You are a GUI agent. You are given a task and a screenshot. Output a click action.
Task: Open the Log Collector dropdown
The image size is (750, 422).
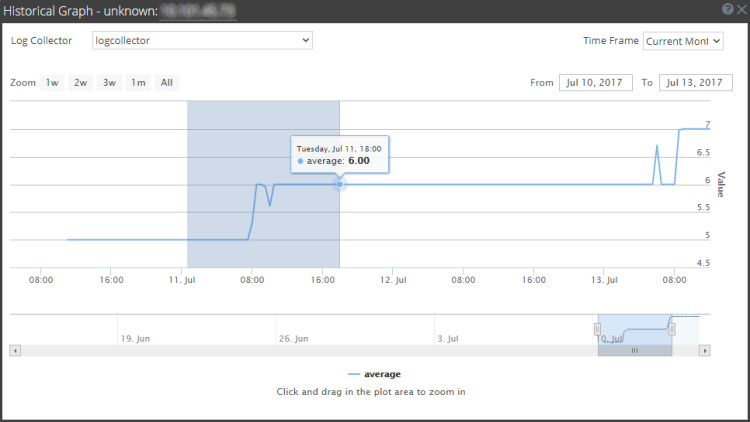click(202, 41)
